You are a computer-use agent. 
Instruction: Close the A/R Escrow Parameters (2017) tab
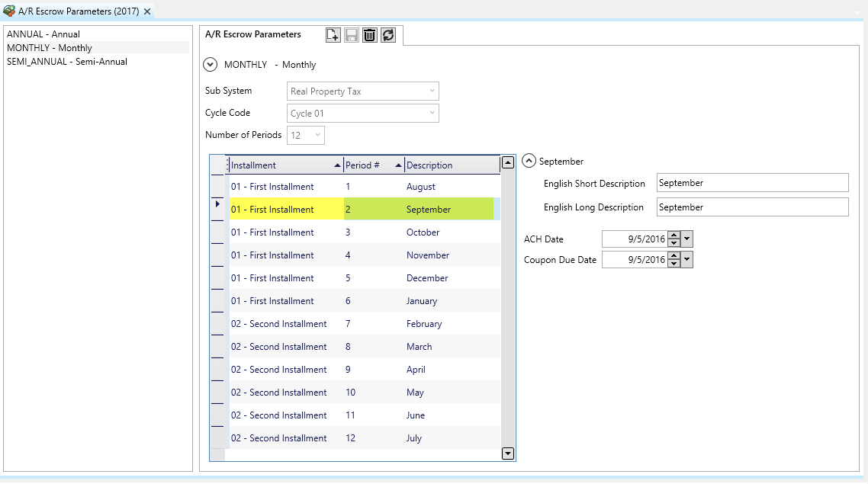tap(147, 11)
